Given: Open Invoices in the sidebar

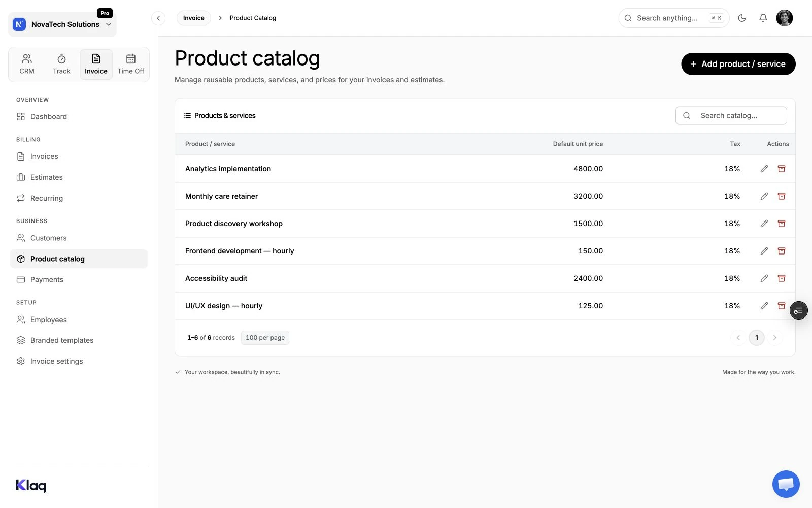Looking at the screenshot, I should click(x=79, y=156).
